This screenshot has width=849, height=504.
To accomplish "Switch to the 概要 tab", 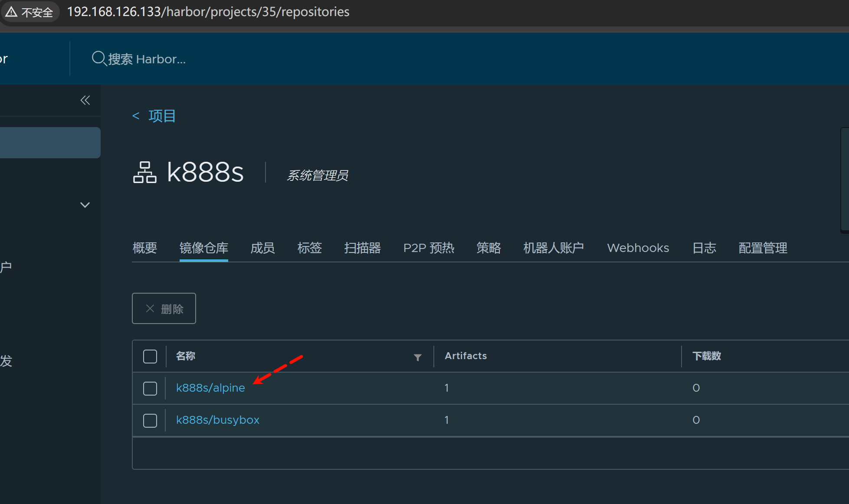I will [144, 248].
